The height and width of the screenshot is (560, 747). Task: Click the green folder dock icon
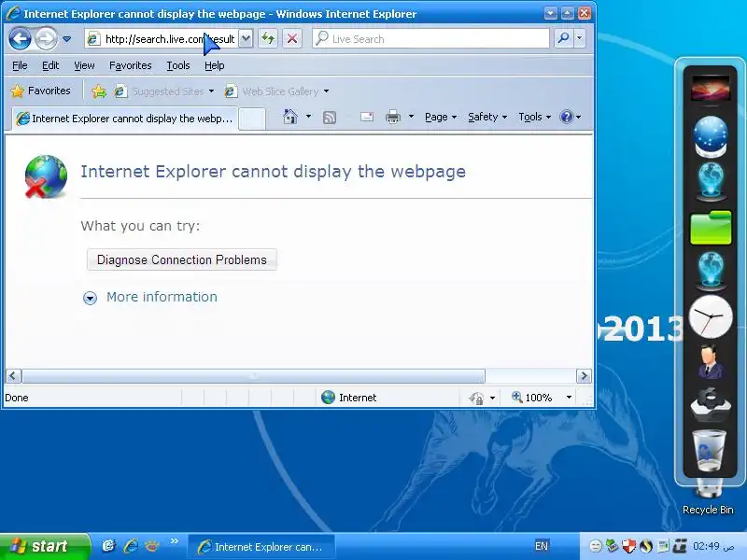click(711, 228)
